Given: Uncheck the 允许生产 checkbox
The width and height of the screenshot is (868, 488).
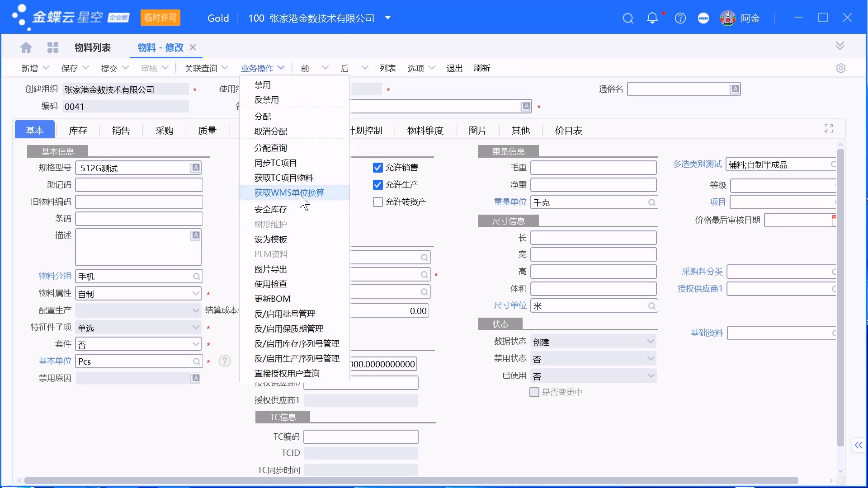Looking at the screenshot, I should pos(378,185).
